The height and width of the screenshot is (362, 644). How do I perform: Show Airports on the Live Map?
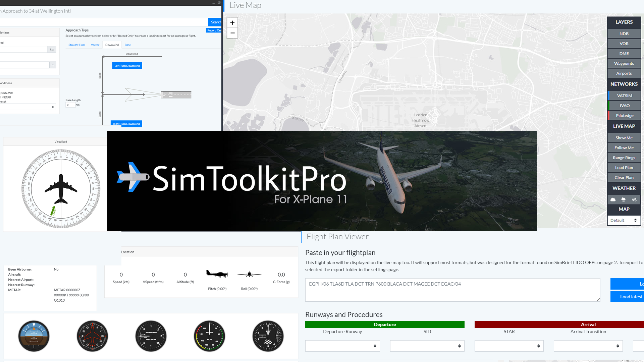[624, 73]
